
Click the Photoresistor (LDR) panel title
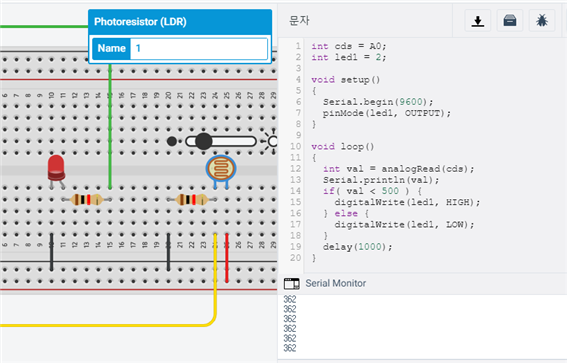[140, 22]
